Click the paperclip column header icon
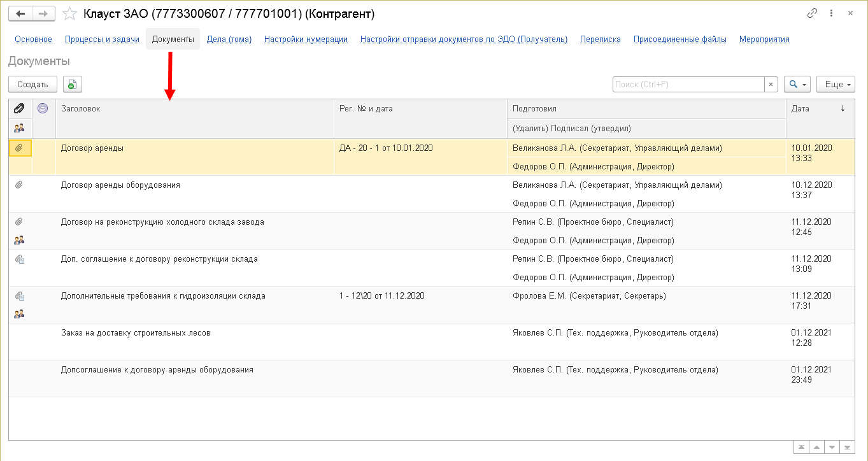The image size is (868, 461). click(x=20, y=108)
